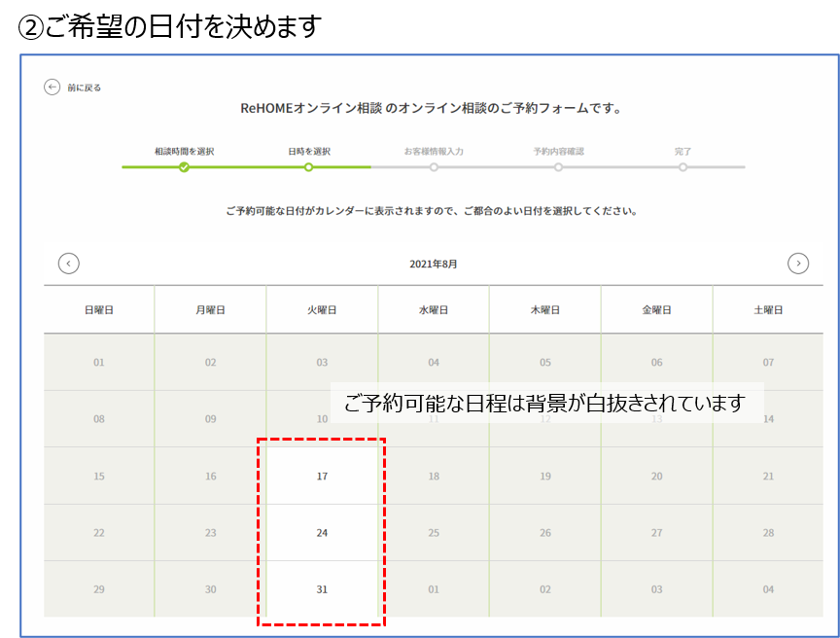The width and height of the screenshot is (840, 638).
Task: Click the back arrow circle icon
Action: tap(52, 88)
